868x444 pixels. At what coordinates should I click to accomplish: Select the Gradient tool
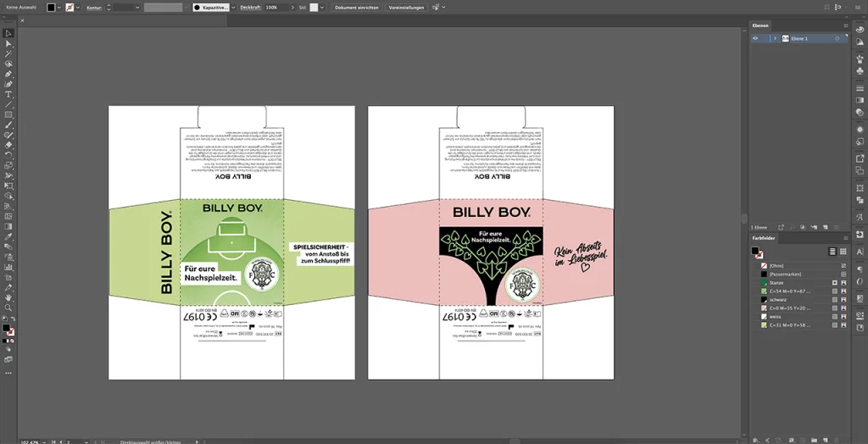click(8, 226)
